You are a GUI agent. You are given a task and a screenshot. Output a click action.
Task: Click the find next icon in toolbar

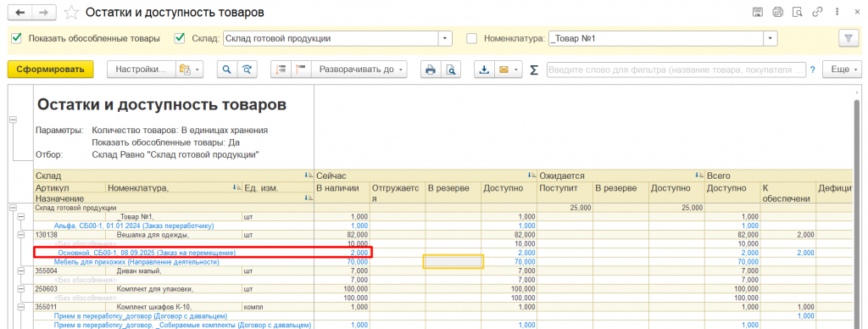tap(247, 70)
